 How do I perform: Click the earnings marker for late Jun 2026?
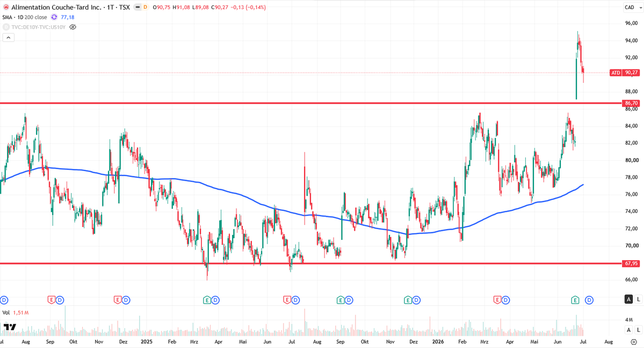[575, 300]
